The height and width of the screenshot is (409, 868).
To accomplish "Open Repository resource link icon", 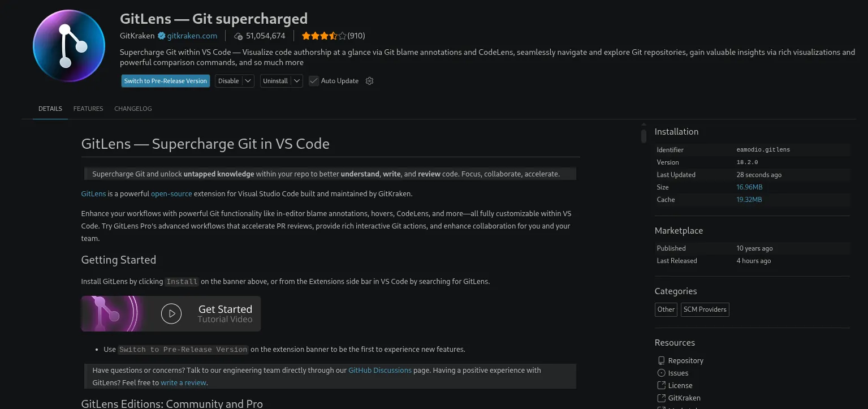I will [x=661, y=360].
